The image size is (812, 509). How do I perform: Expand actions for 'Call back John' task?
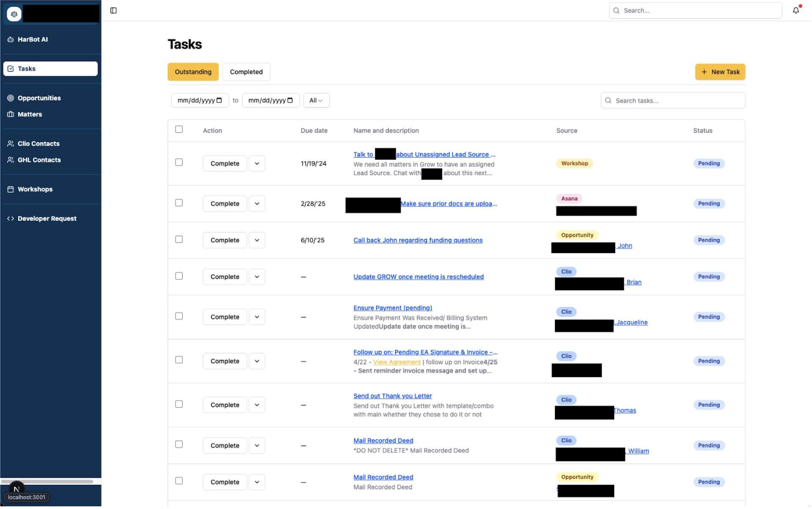[257, 240]
